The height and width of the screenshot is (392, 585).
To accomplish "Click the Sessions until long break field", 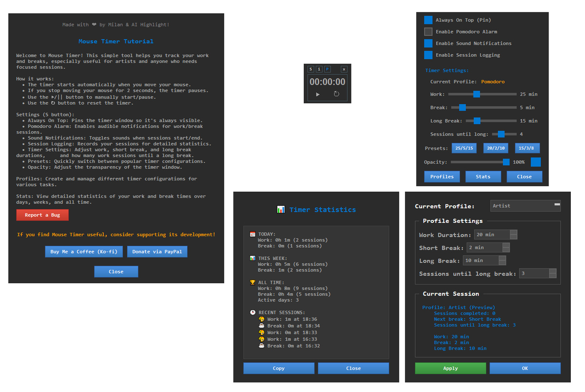I will [534, 274].
